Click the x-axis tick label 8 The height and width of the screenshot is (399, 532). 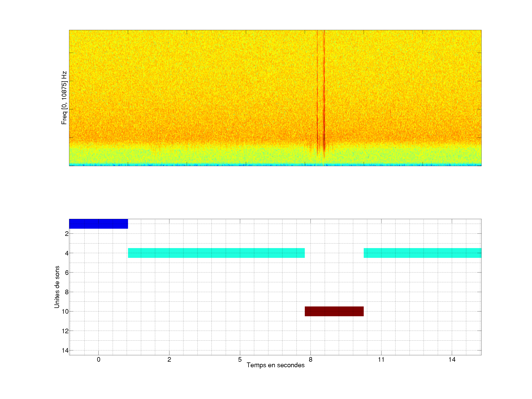click(x=311, y=359)
